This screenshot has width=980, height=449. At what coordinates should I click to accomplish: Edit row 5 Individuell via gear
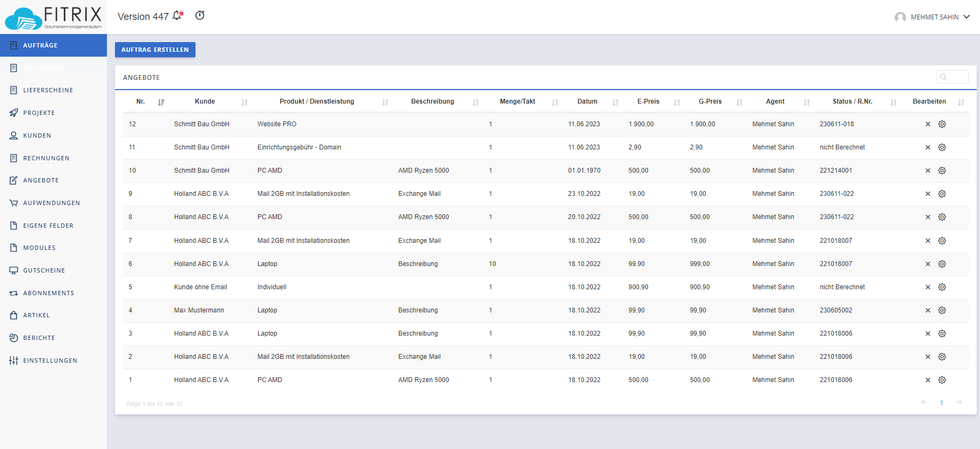[942, 287]
